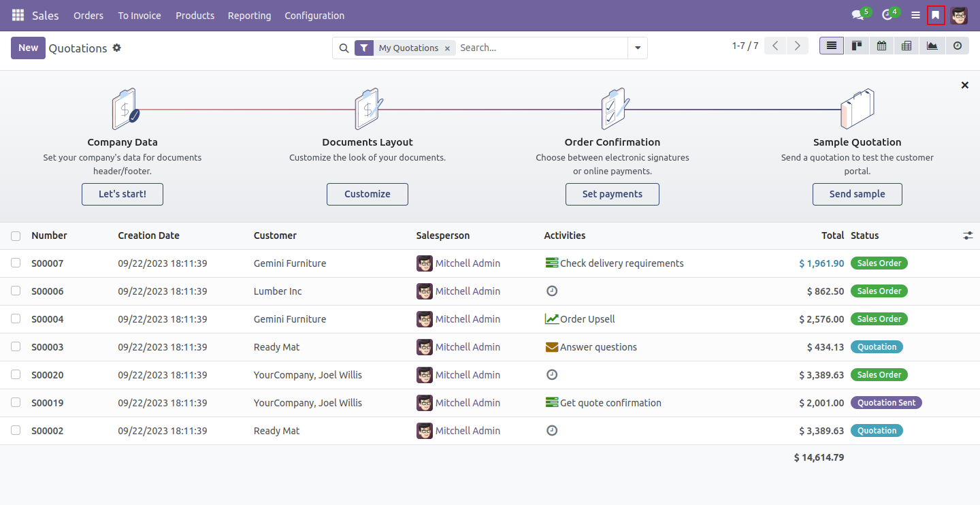Screen dimensions: 980x505
Task: Open the user avatar menu in top bar
Action: [959, 15]
